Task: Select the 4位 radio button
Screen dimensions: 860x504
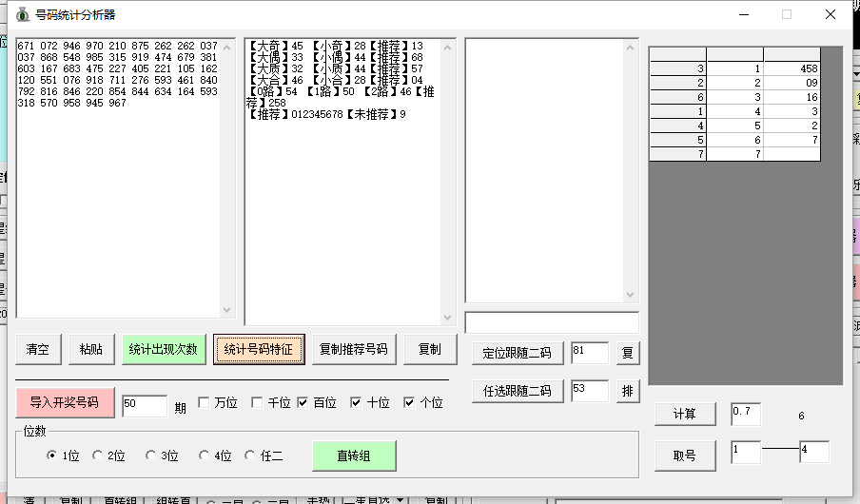Action: [205, 456]
